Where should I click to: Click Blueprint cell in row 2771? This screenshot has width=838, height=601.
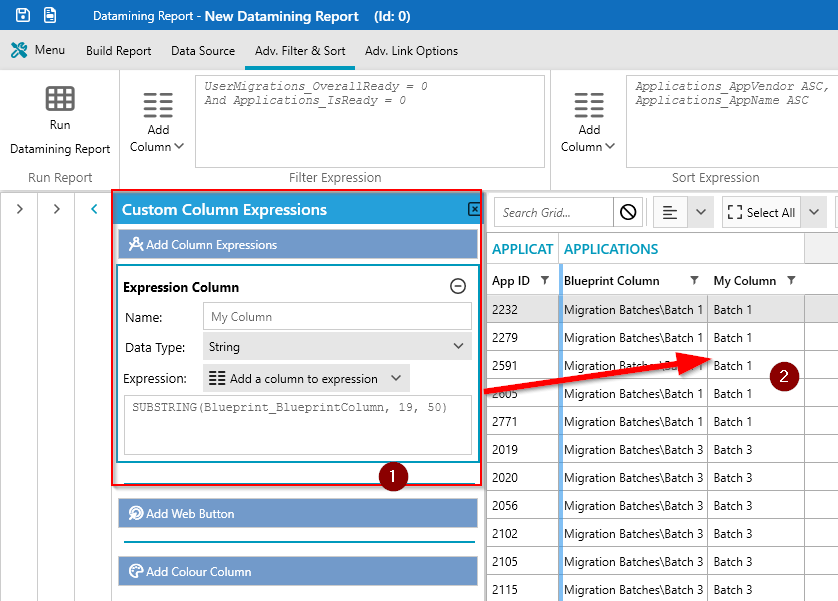(634, 422)
